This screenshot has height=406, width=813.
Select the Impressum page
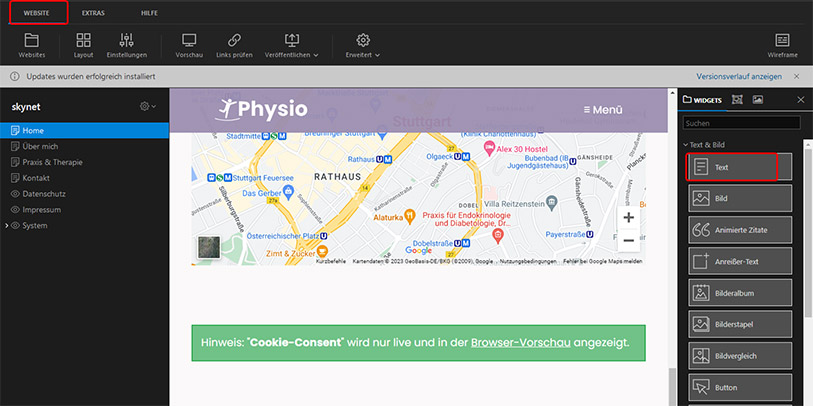pyautogui.click(x=84, y=209)
